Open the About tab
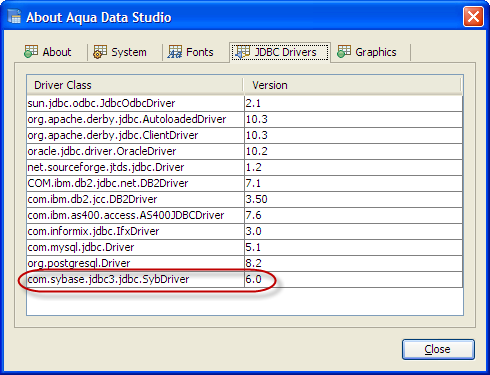The image size is (490, 375). [49, 52]
